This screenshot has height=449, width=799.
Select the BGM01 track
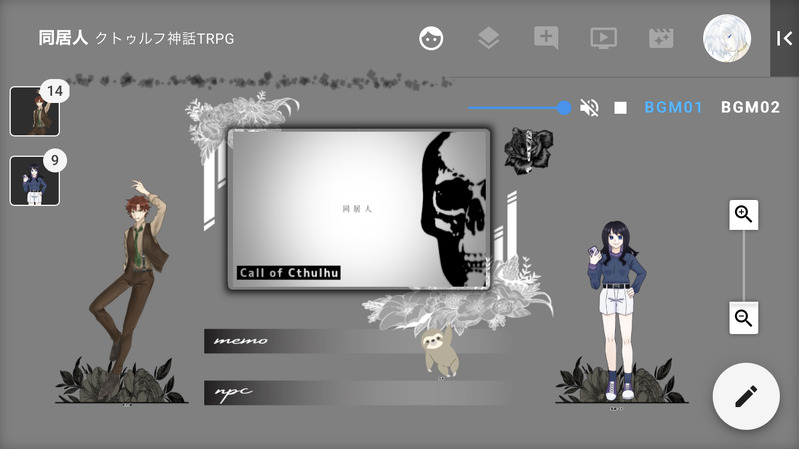[x=673, y=108]
